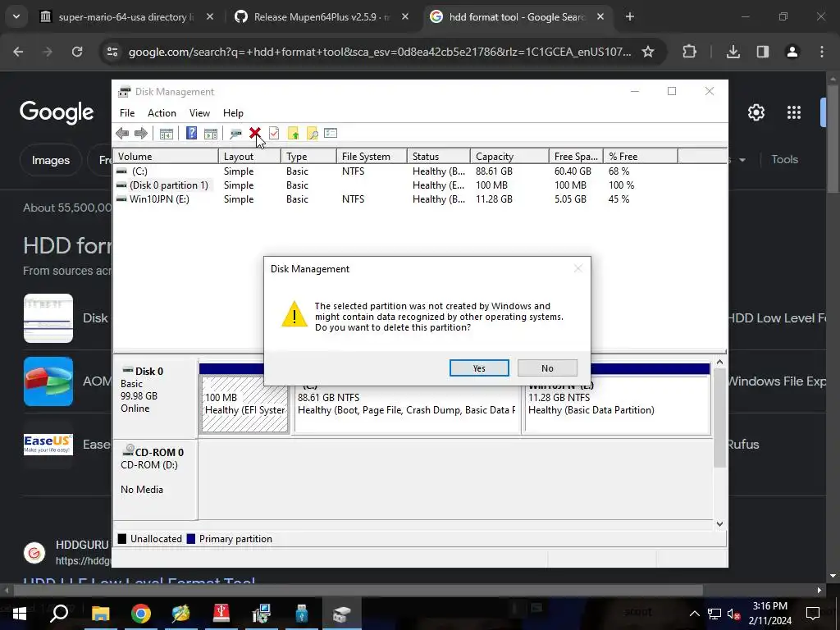The width and height of the screenshot is (840, 630).
Task: Open a new Chrome tab with plus icon
Action: (x=630, y=17)
